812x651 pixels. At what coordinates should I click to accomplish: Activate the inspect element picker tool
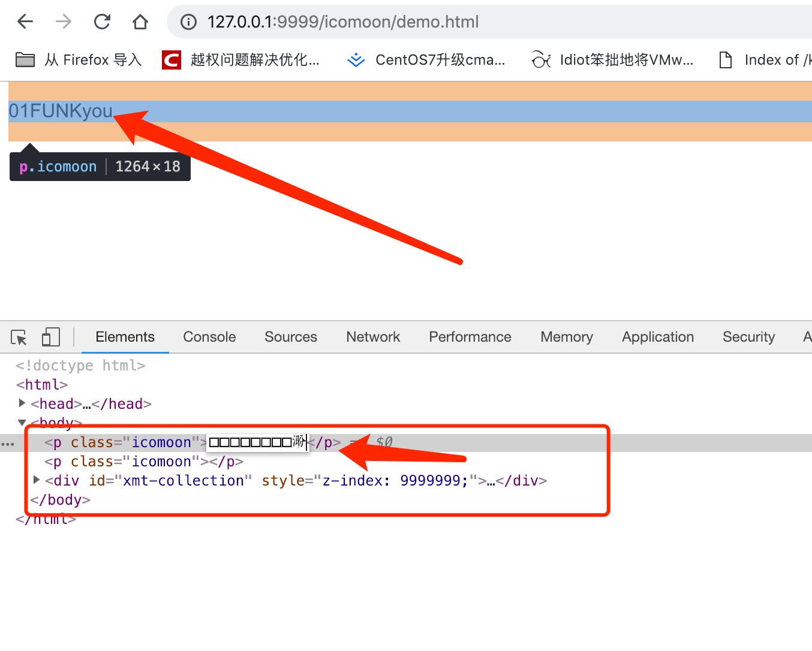19,337
